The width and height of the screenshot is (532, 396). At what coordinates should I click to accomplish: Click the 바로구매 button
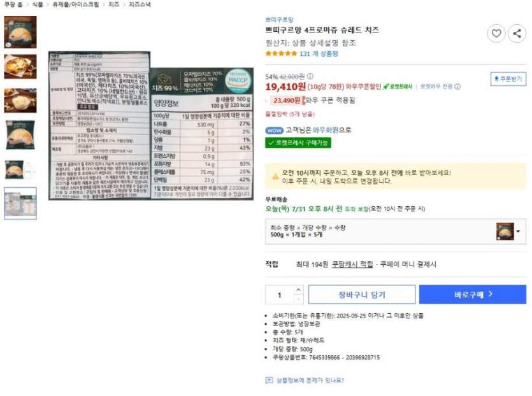point(473,295)
